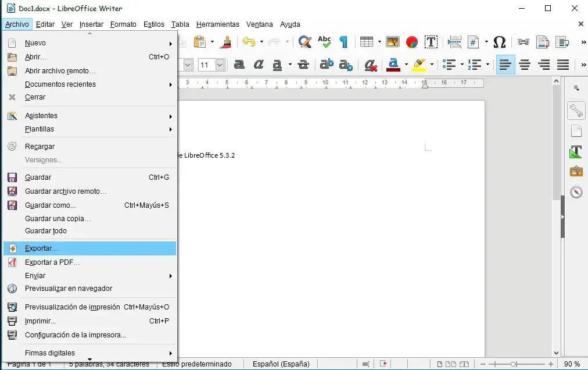Select Exportar a PDF… entry
588x370 pixels.
point(89,262)
